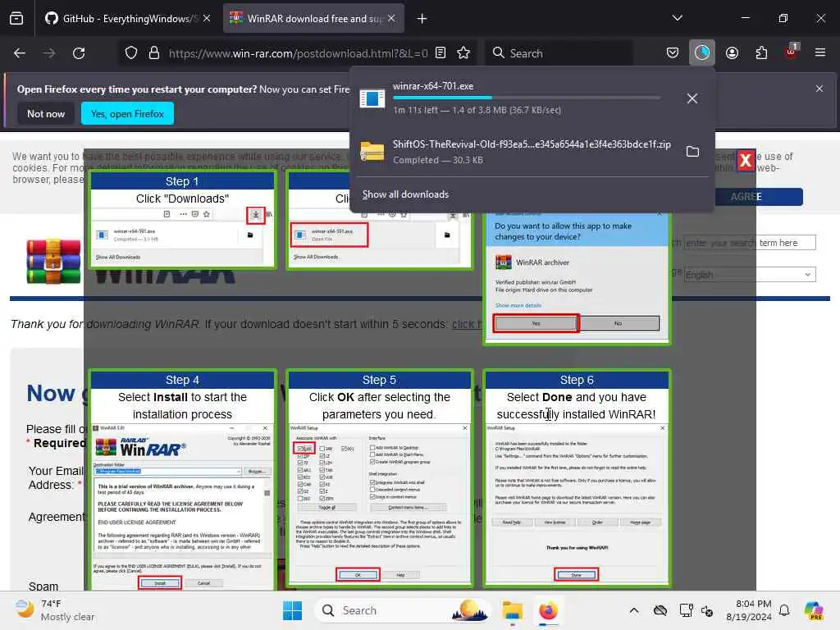
Task: Open new tab with plus button
Action: click(422, 19)
